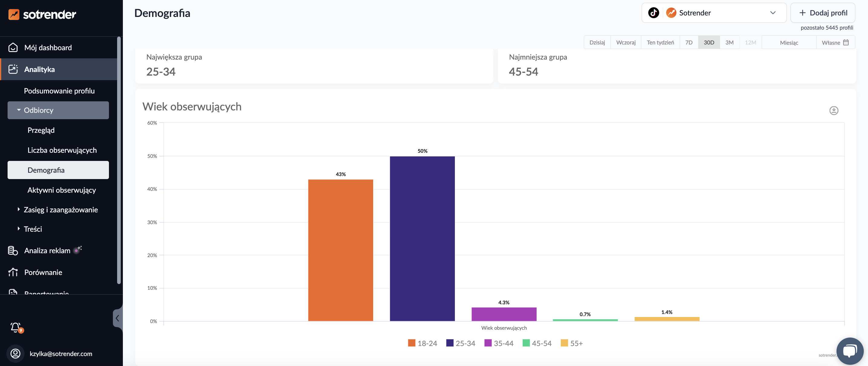Open the Własne custom date picker
868x366 pixels.
835,42
